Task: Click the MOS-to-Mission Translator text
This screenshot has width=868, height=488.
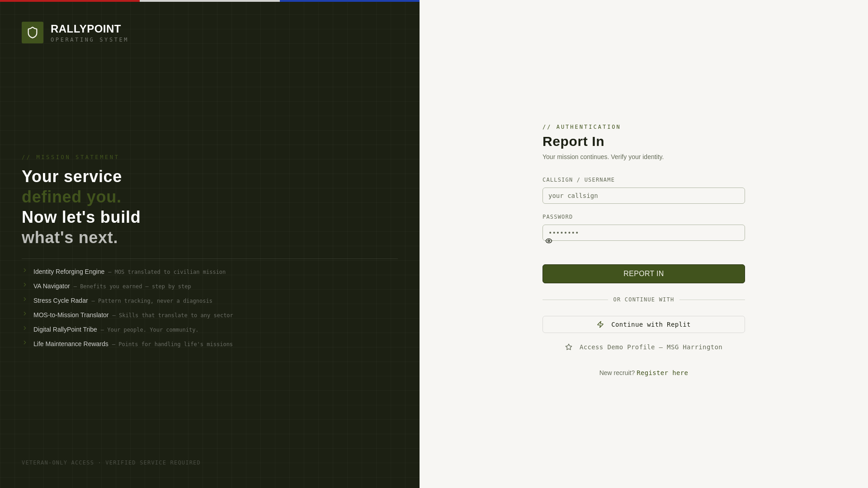Action: [71, 315]
